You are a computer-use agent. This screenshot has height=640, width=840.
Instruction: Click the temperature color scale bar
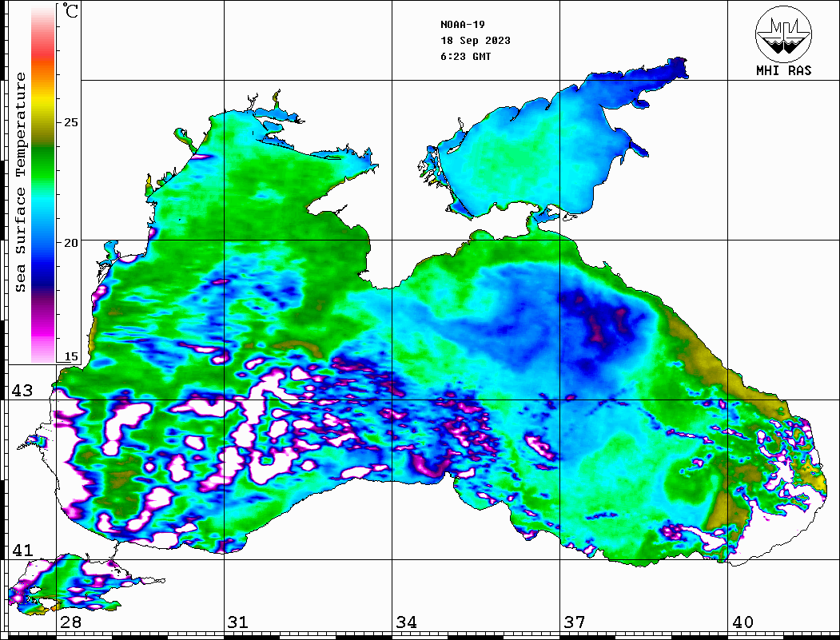click(43, 185)
